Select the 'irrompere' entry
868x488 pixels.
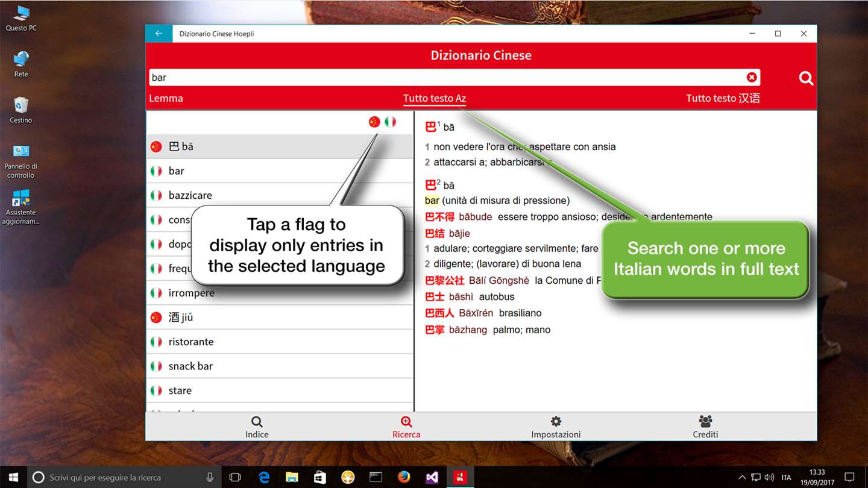pyautogui.click(x=280, y=293)
